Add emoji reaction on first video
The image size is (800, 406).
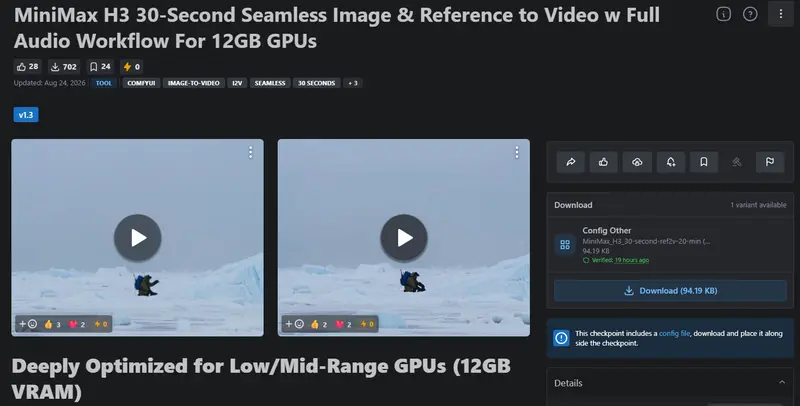click(x=28, y=324)
